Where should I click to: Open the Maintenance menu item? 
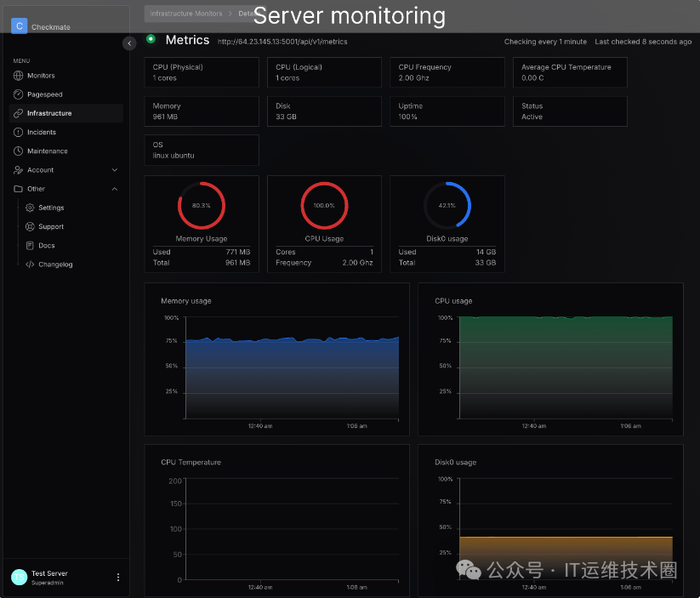pyautogui.click(x=65, y=151)
